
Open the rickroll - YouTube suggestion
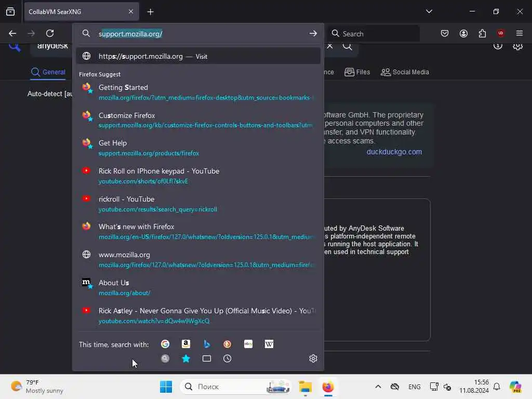point(198,204)
